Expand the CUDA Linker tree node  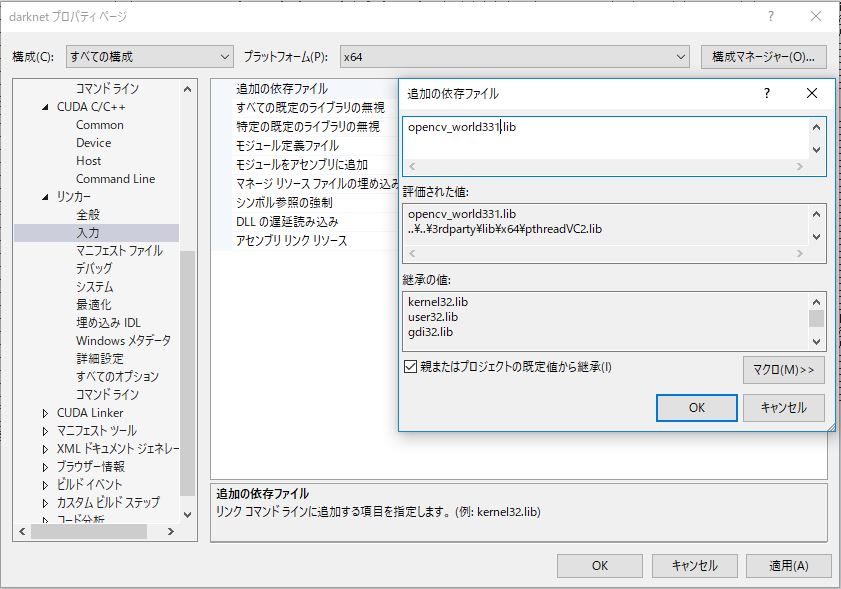[x=45, y=413]
